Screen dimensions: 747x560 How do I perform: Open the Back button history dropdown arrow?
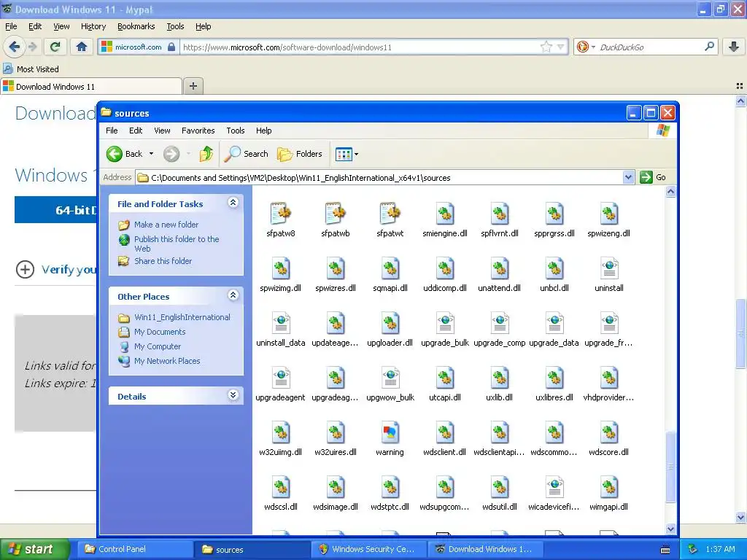(151, 154)
